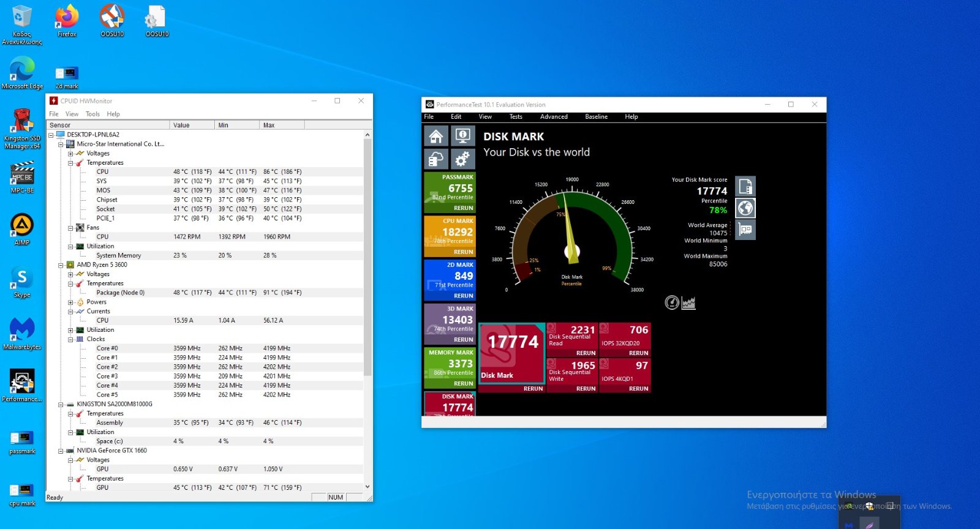Open HWMonitor Help menu
980x529 pixels.
113,114
